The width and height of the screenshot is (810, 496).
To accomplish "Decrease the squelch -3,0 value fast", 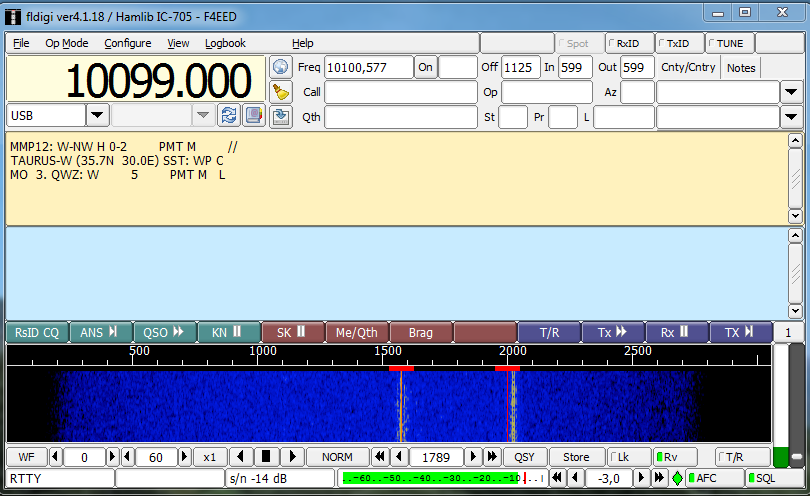I will pos(556,478).
